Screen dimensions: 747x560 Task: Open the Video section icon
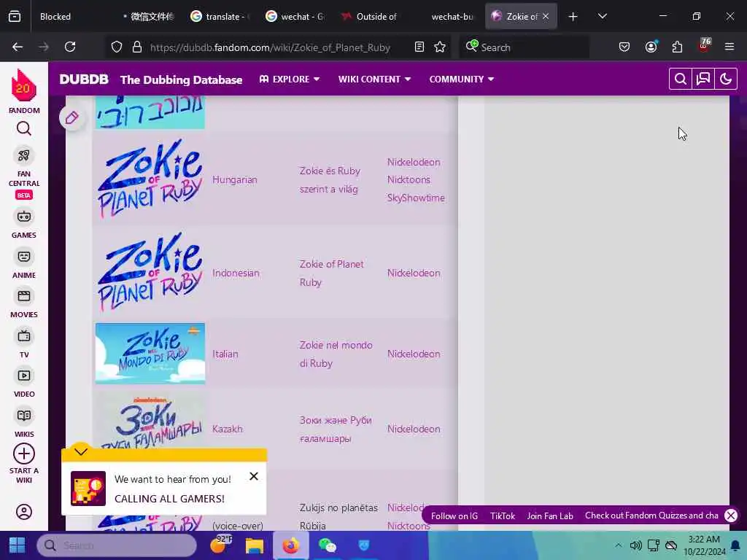(x=24, y=376)
